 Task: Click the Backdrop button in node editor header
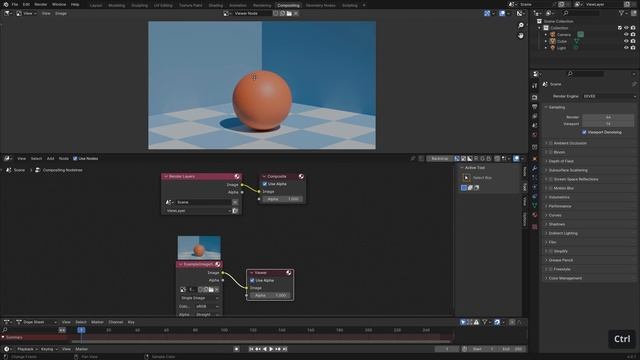point(439,158)
